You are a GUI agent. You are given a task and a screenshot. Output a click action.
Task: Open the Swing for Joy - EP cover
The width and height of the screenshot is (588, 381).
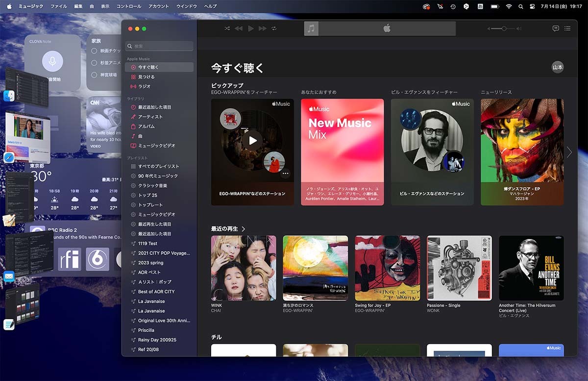(x=388, y=268)
